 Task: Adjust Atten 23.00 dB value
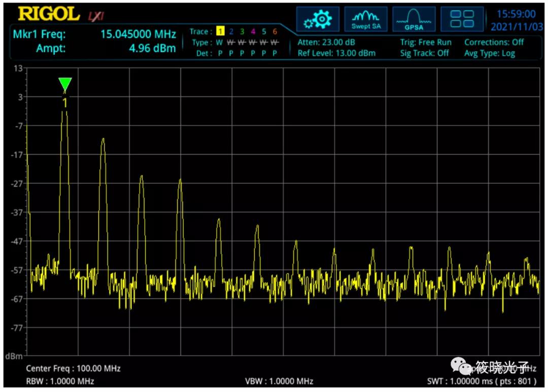tap(326, 43)
